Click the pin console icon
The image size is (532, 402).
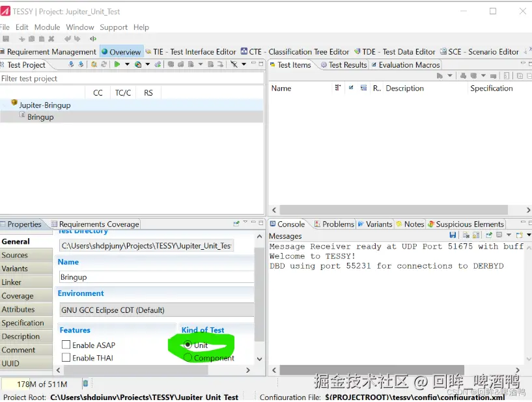(489, 235)
